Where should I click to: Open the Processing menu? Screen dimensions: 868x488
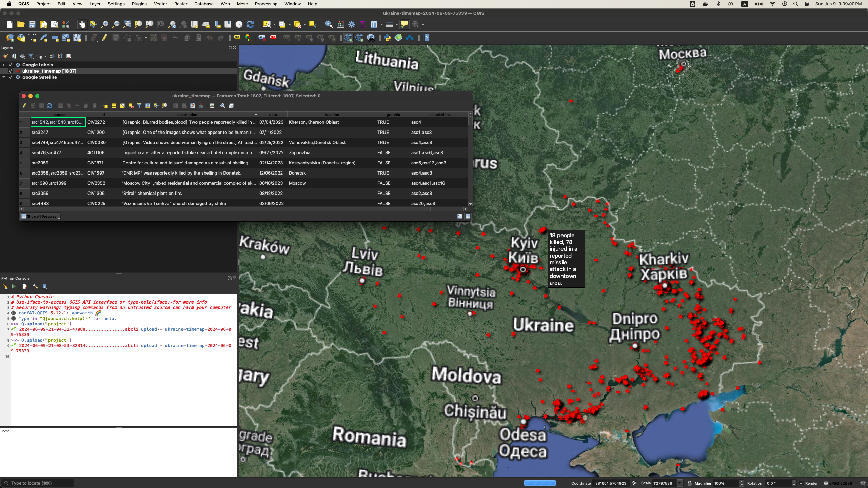pos(266,4)
